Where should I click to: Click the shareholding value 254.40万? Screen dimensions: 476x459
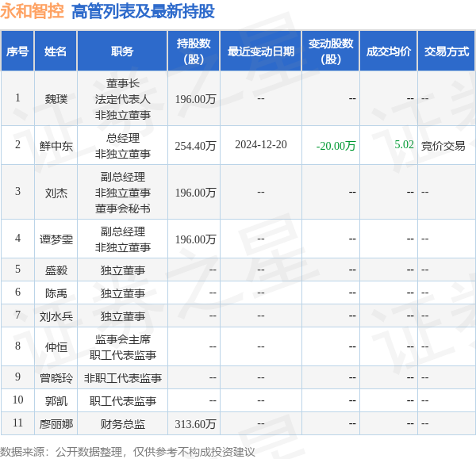(x=195, y=146)
